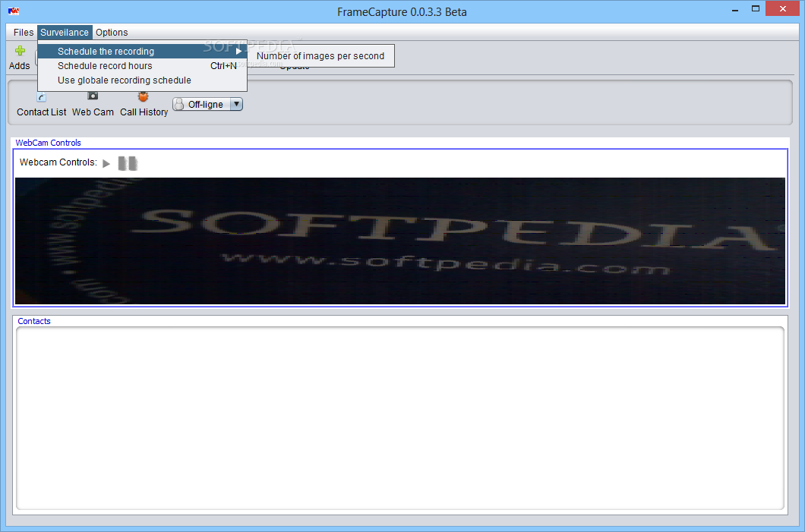Close the FrameCapture window
805x532 pixels.
pyautogui.click(x=783, y=8)
